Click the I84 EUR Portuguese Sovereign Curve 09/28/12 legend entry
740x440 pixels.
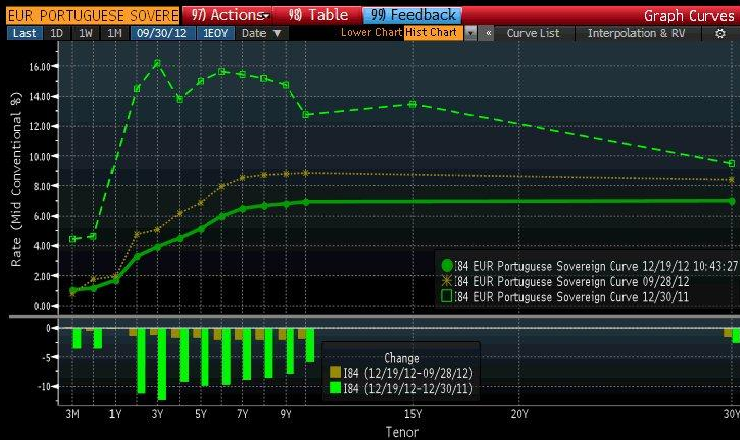pyautogui.click(x=572, y=281)
